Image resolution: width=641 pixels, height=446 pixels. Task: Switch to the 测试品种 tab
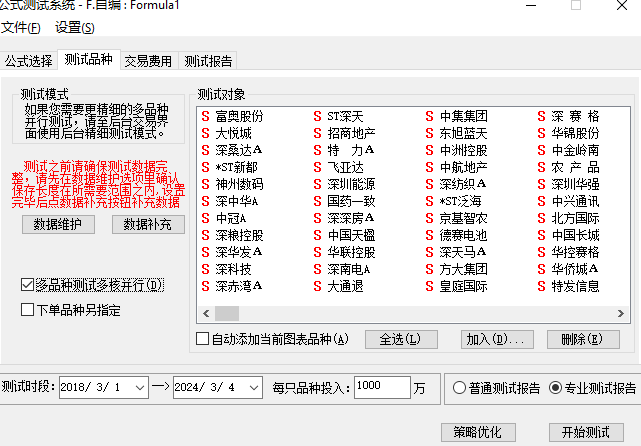89,60
